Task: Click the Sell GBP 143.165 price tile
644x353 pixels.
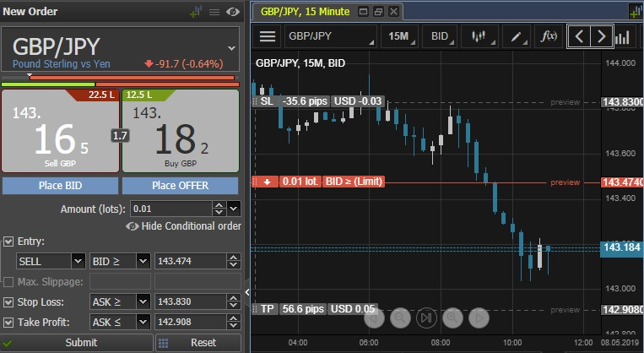Action: (61, 131)
